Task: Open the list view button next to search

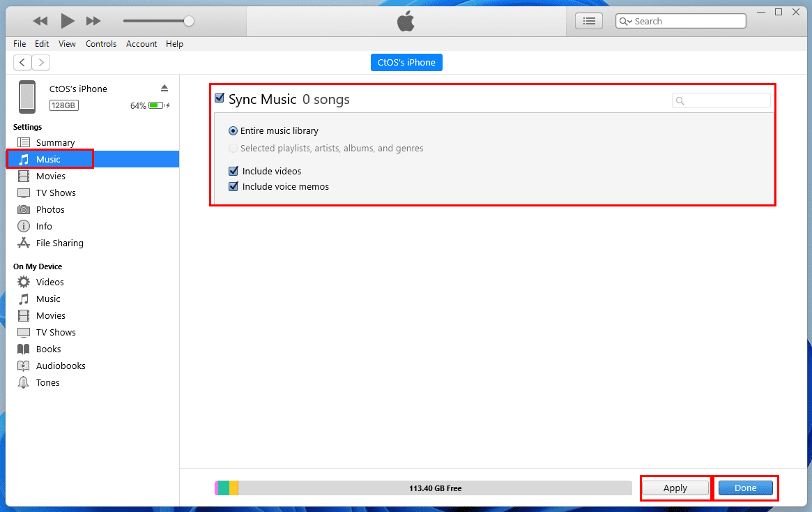Action: 589,21
